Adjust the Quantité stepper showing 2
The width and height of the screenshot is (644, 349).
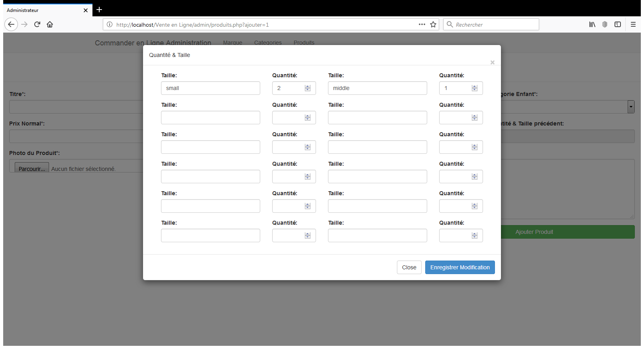pos(308,88)
